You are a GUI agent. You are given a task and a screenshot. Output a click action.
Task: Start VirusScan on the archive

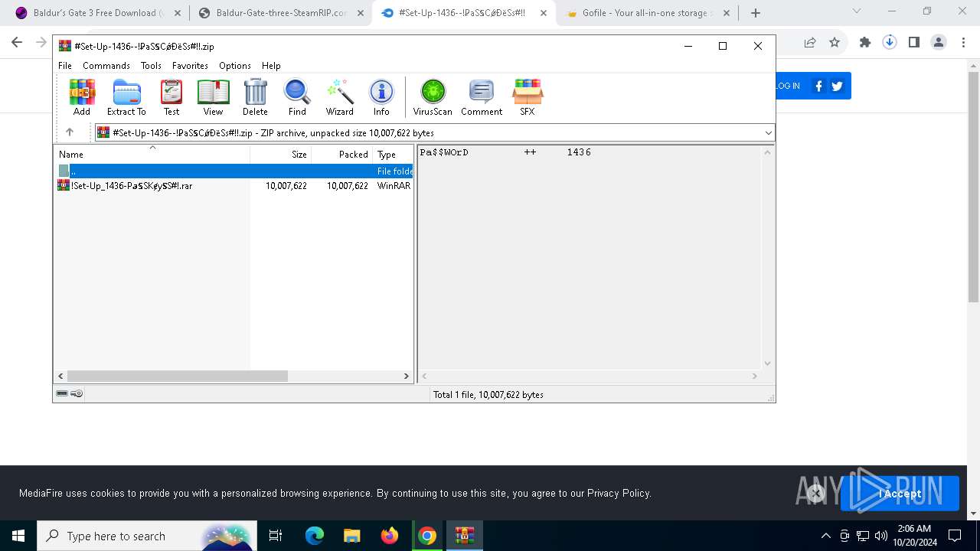[x=433, y=97]
